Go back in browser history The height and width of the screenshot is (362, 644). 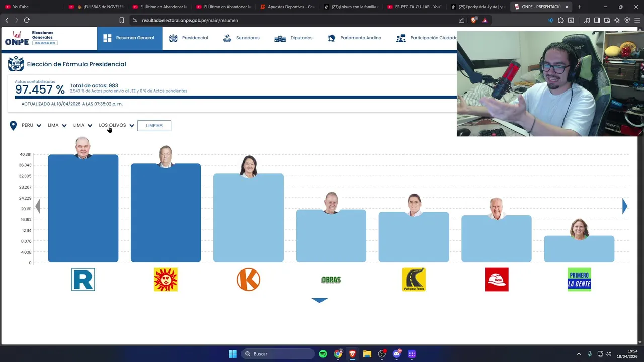click(x=7, y=20)
